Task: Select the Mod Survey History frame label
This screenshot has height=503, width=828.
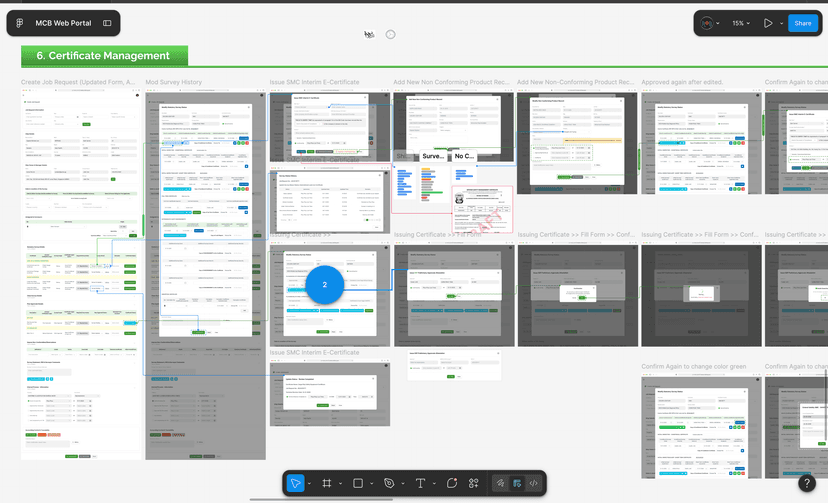Action: [174, 82]
